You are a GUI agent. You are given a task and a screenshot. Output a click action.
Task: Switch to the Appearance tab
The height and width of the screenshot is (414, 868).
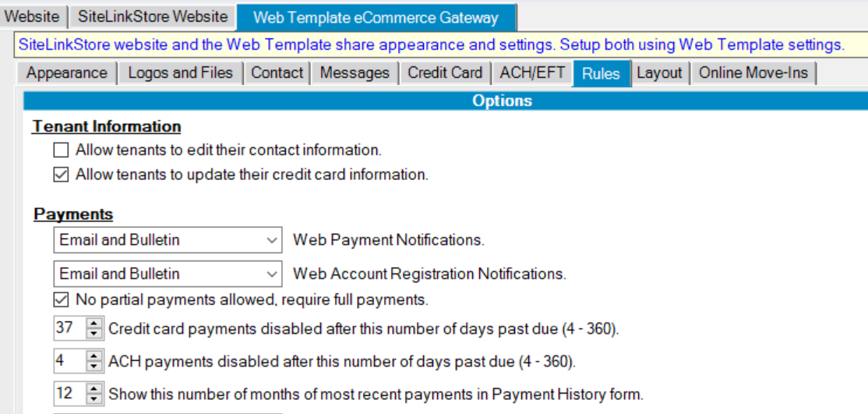coord(67,73)
